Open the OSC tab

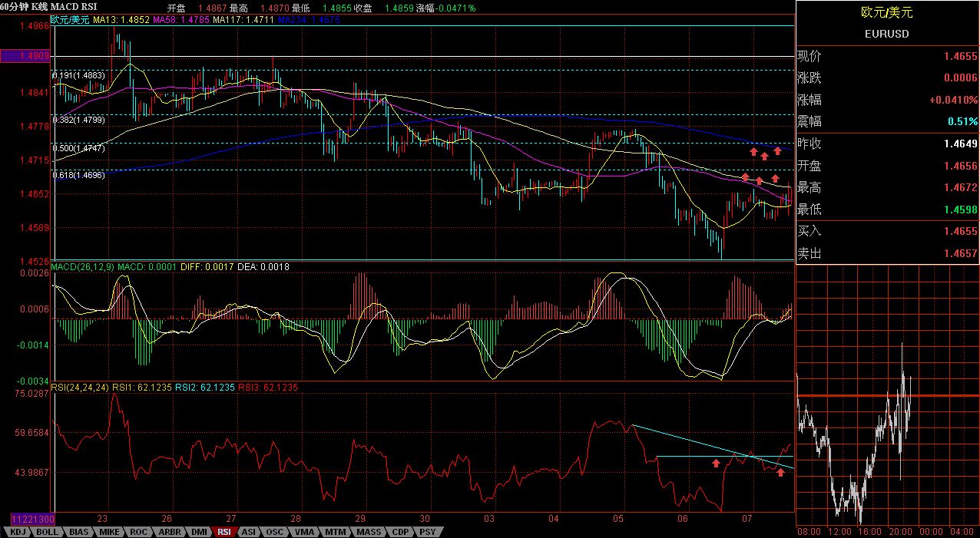click(x=274, y=531)
